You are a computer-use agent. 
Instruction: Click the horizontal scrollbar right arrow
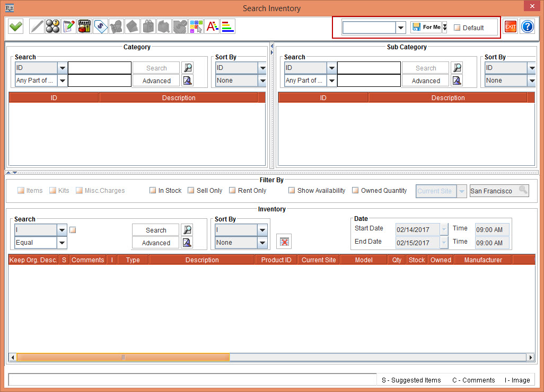pyautogui.click(x=529, y=357)
